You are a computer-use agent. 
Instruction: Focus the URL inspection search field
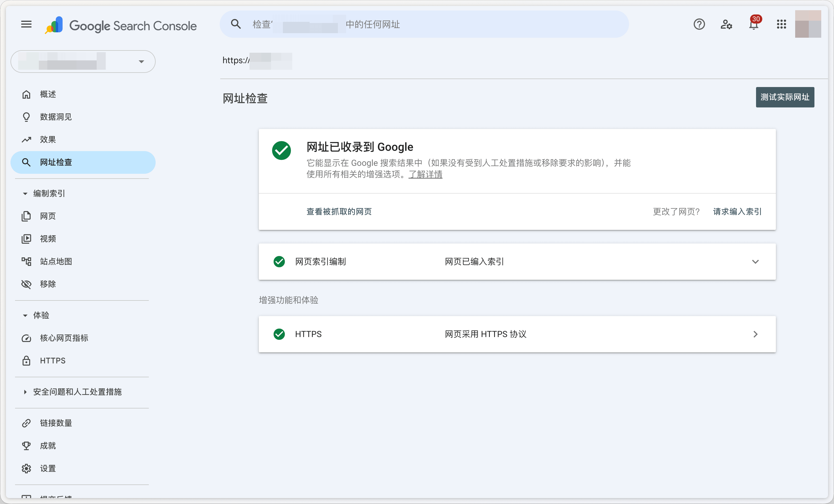[424, 24]
